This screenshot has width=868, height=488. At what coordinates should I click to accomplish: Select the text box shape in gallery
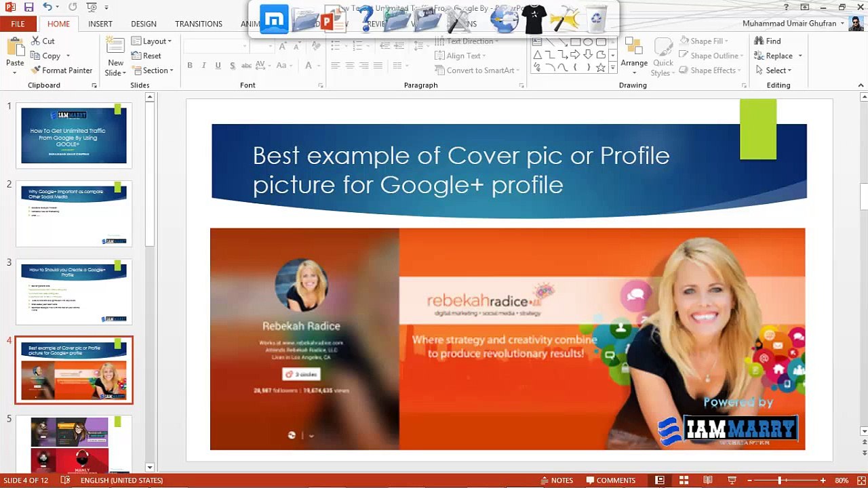(x=537, y=41)
